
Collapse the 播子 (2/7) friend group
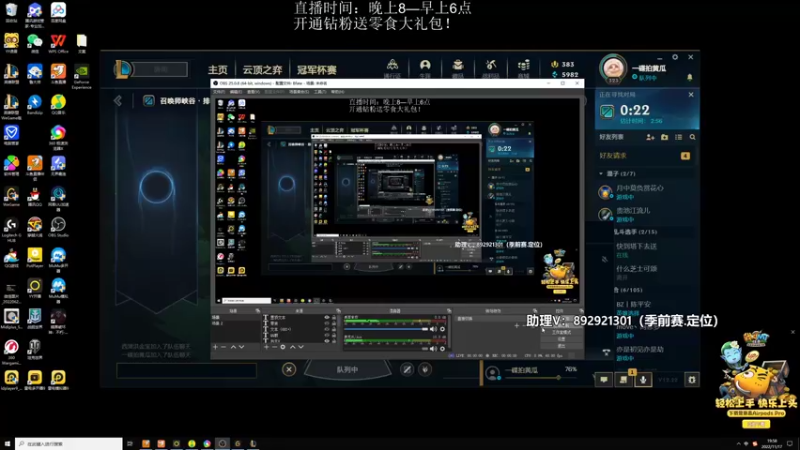click(601, 173)
